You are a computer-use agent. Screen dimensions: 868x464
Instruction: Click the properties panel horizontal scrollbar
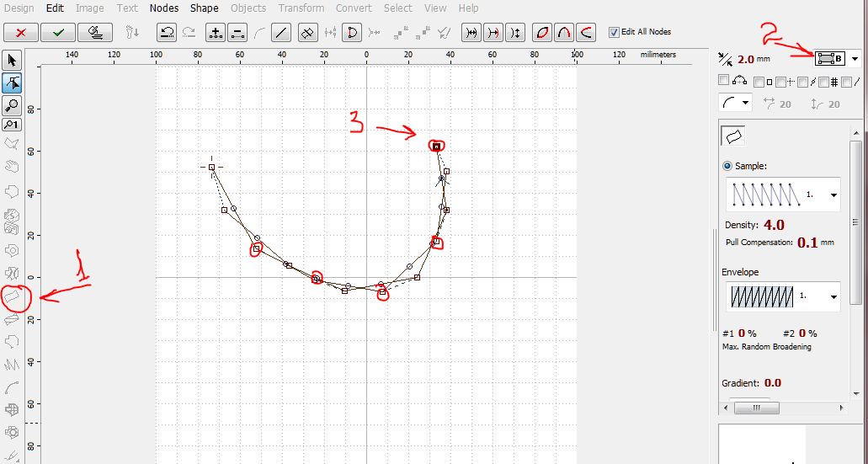pyautogui.click(x=781, y=408)
